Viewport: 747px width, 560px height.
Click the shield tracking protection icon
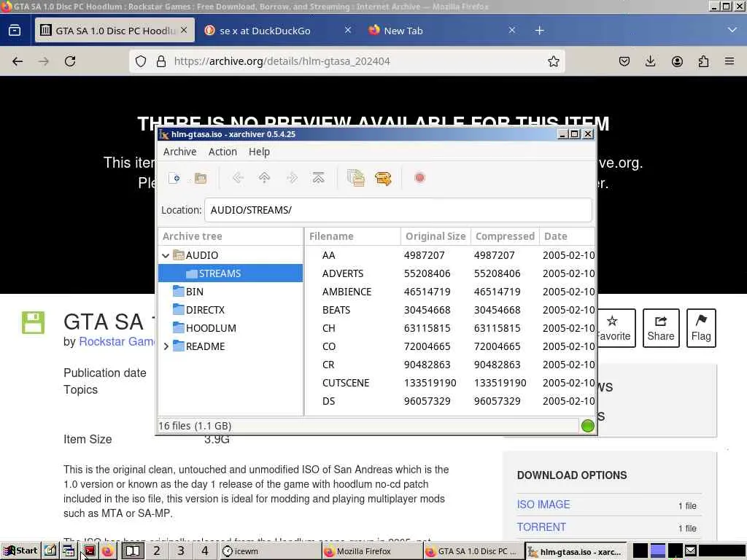click(141, 61)
